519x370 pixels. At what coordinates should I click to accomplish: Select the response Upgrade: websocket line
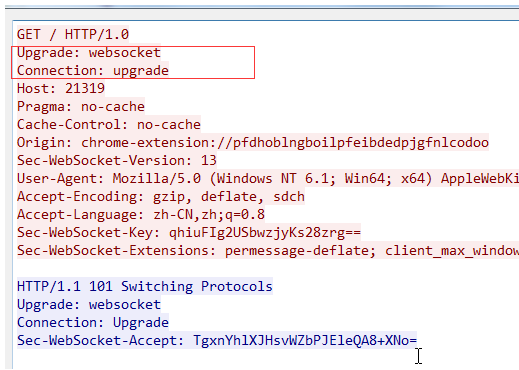point(89,304)
